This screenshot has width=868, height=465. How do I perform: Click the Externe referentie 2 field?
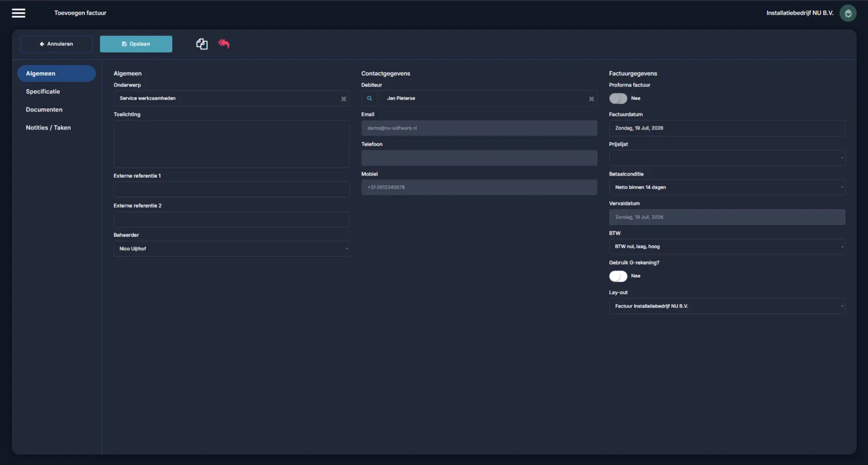coord(232,219)
